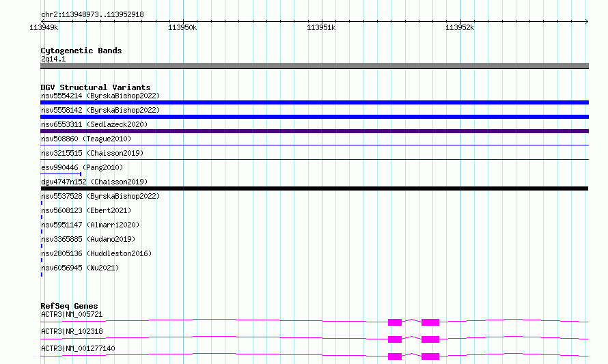The width and height of the screenshot is (608, 364).
Task: Click the 2q14.1 band label
Action: [x=53, y=59]
